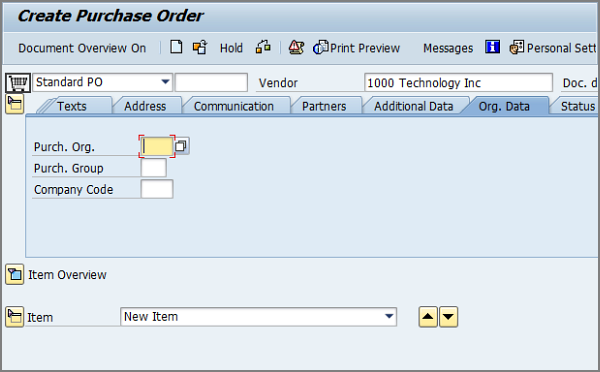Open Purch. Org. value search help
Image resolution: width=600 pixels, height=372 pixels.
(181, 146)
